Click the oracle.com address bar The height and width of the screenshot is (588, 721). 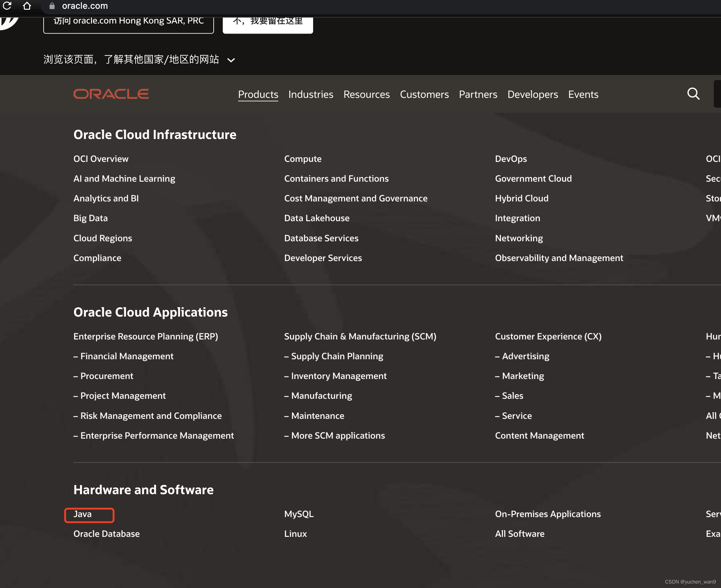tap(85, 6)
